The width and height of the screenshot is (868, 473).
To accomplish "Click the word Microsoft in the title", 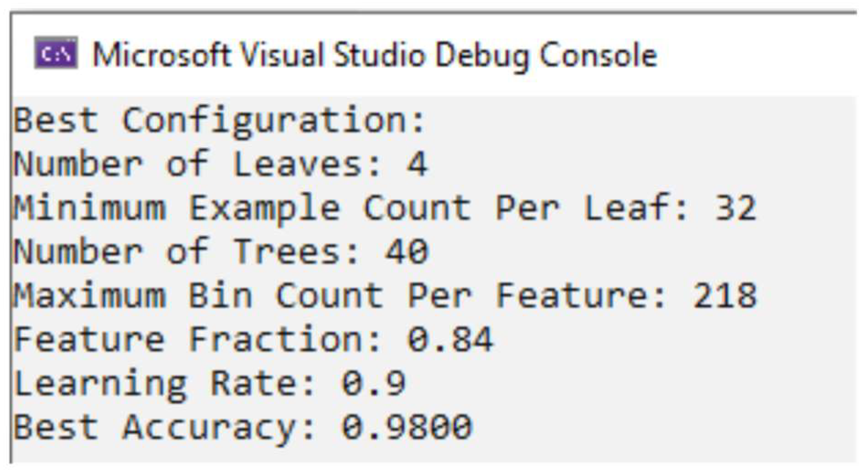I will (162, 55).
